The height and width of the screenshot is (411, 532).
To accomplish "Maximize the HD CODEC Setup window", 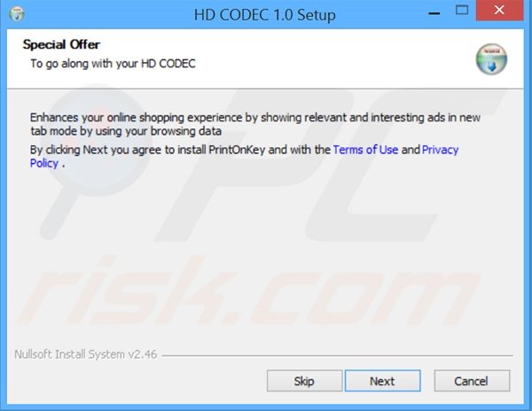I will [x=462, y=10].
